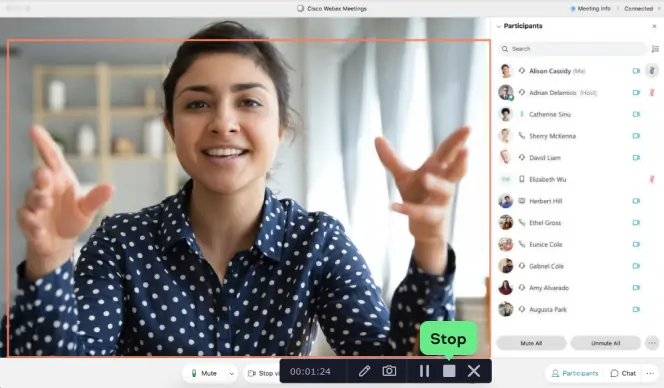Click the device icon beside Herbert Hill
Image resolution: width=664 pixels, height=388 pixels.
pos(522,201)
